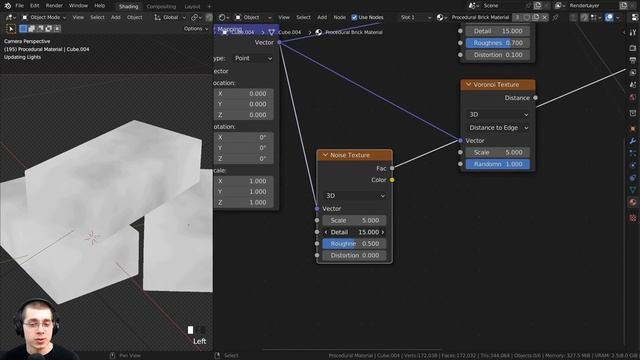Adjust the Voronoi Randomness 1.000 slider
Screen dimensions: 640x360
coord(498,164)
